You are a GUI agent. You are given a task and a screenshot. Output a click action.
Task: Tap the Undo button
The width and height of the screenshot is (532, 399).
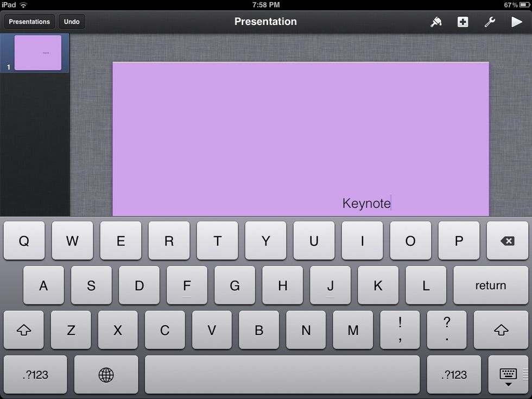[72, 22]
